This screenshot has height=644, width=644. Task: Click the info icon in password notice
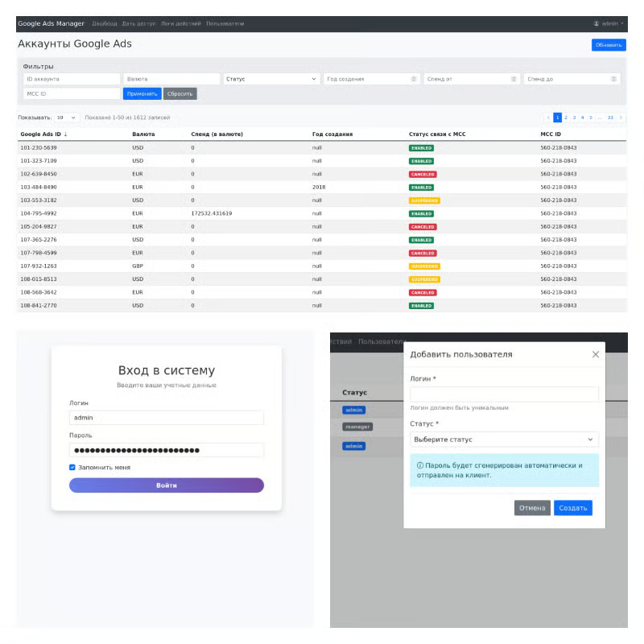point(419,466)
